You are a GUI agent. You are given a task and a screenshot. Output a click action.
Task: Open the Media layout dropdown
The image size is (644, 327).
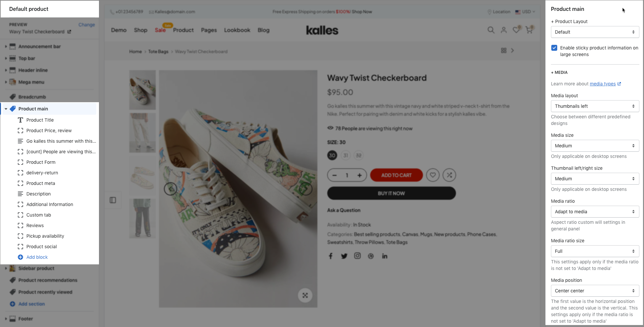pos(595,106)
